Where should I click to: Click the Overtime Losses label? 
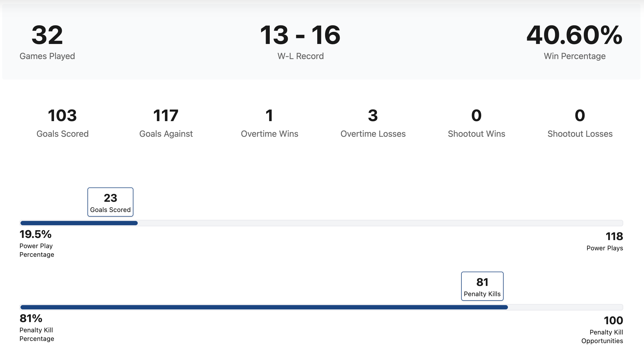[x=373, y=134]
